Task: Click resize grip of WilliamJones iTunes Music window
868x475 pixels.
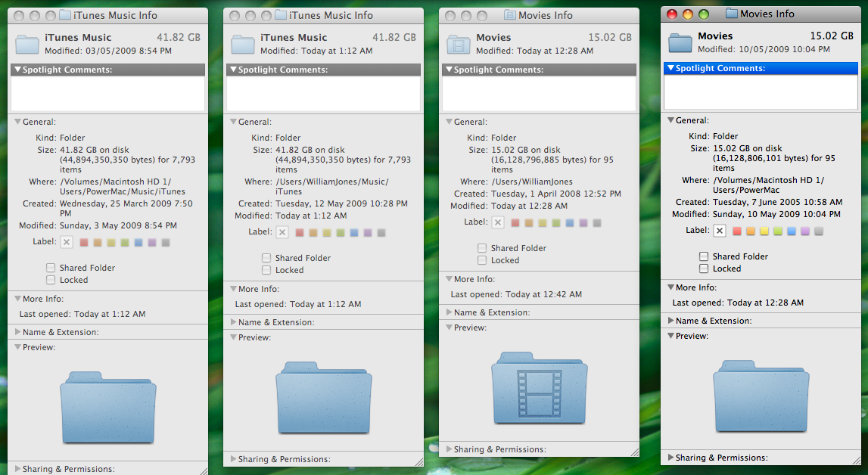Action: pos(419,462)
